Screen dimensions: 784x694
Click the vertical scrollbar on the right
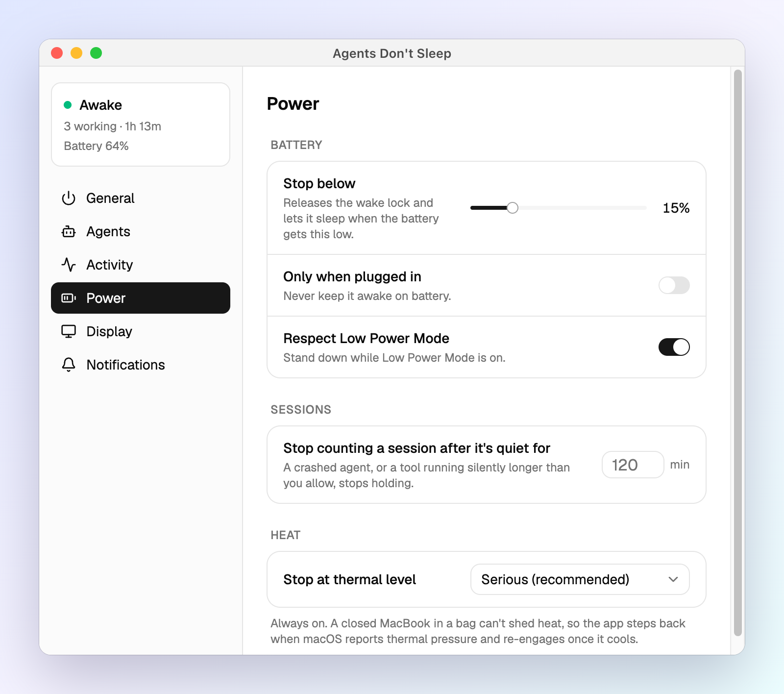[738, 353]
